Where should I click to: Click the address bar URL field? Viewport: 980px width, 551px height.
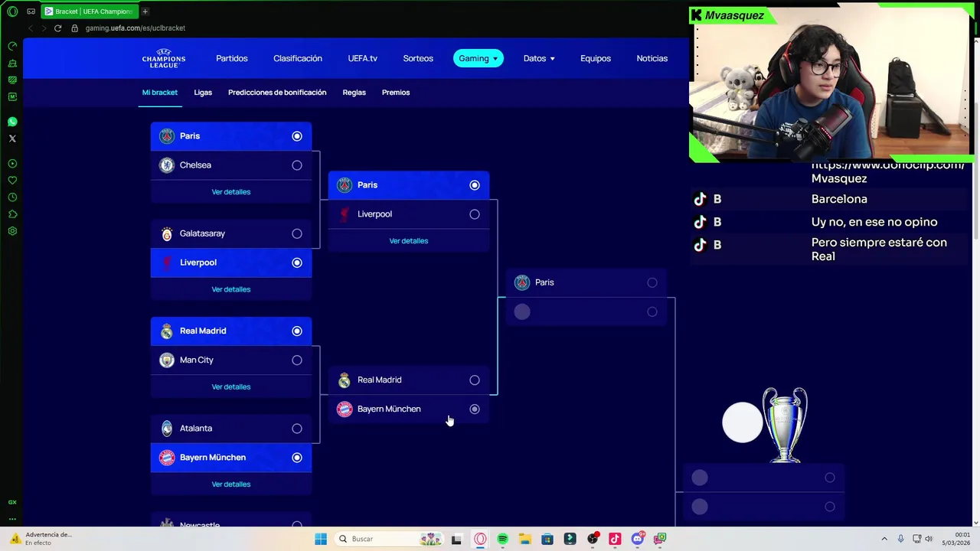tap(136, 28)
